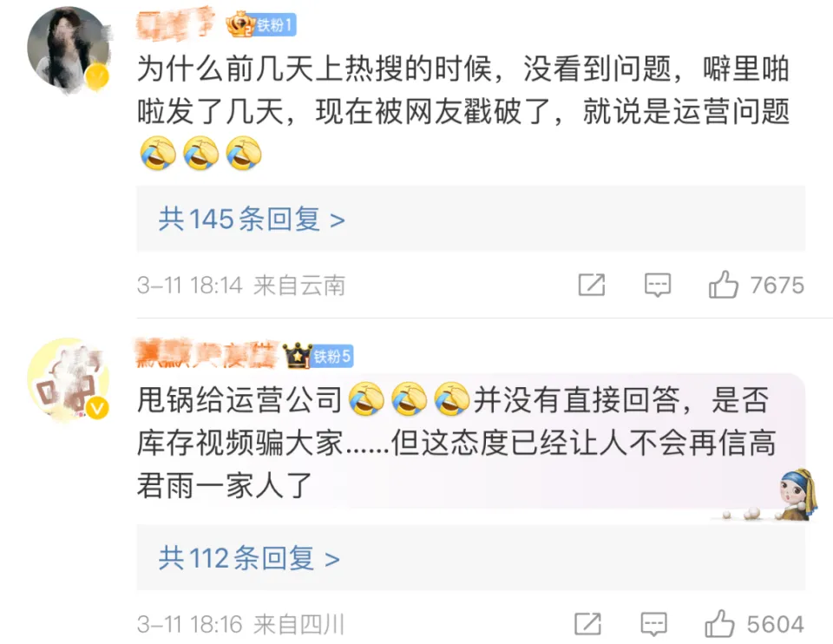833x644 pixels.
Task: Expand 共145条回复 replies
Action: pyautogui.click(x=252, y=219)
